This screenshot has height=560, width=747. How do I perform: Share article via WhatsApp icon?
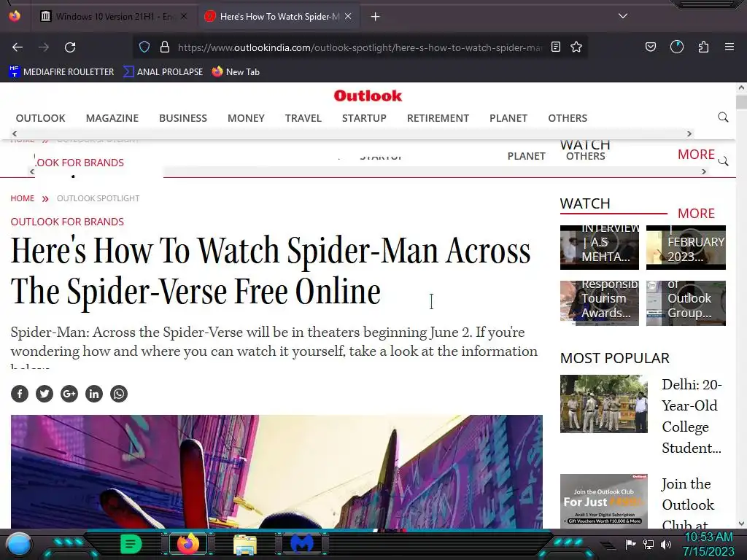point(119,394)
